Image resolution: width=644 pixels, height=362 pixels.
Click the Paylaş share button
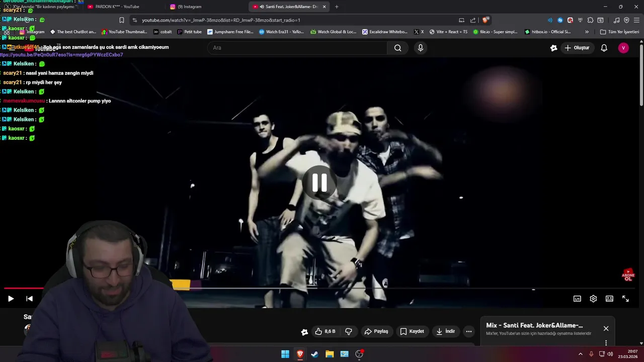pos(376,331)
